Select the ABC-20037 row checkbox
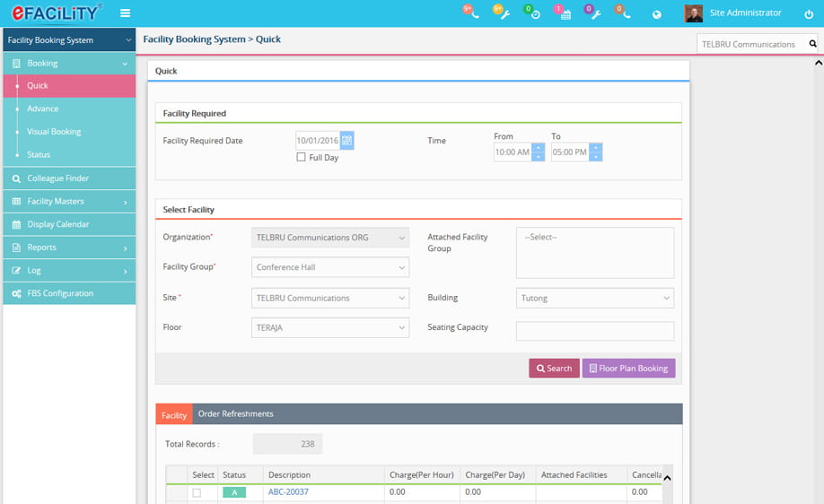This screenshot has width=824, height=504. click(x=197, y=492)
